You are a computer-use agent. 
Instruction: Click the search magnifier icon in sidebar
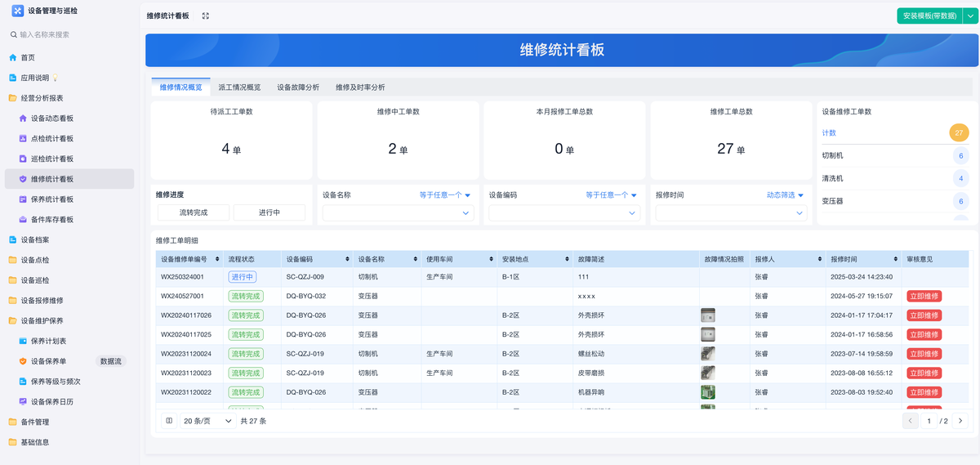(13, 34)
